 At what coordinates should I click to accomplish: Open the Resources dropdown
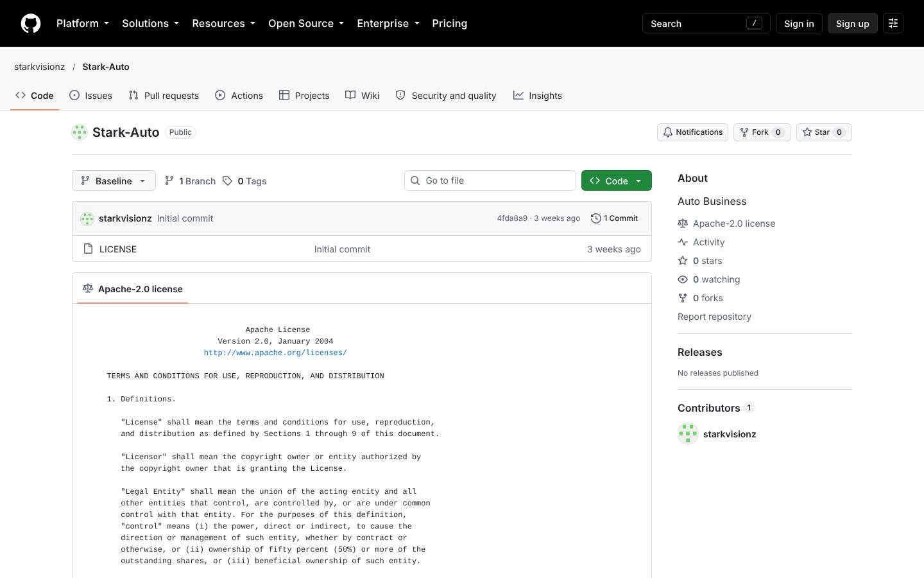click(224, 24)
